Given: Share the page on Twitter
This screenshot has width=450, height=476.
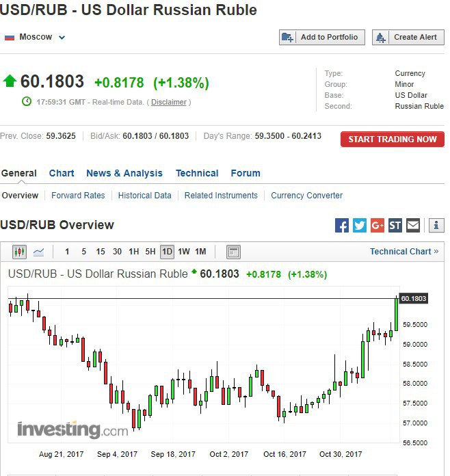Looking at the screenshot, I should point(360,226).
